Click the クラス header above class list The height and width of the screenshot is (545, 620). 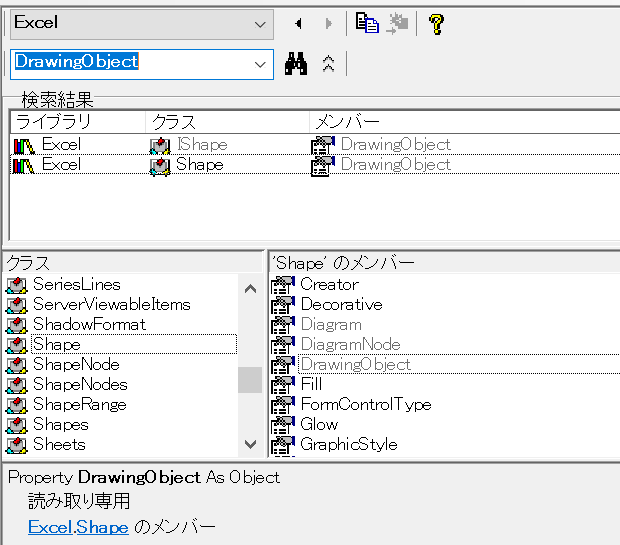click(x=132, y=263)
